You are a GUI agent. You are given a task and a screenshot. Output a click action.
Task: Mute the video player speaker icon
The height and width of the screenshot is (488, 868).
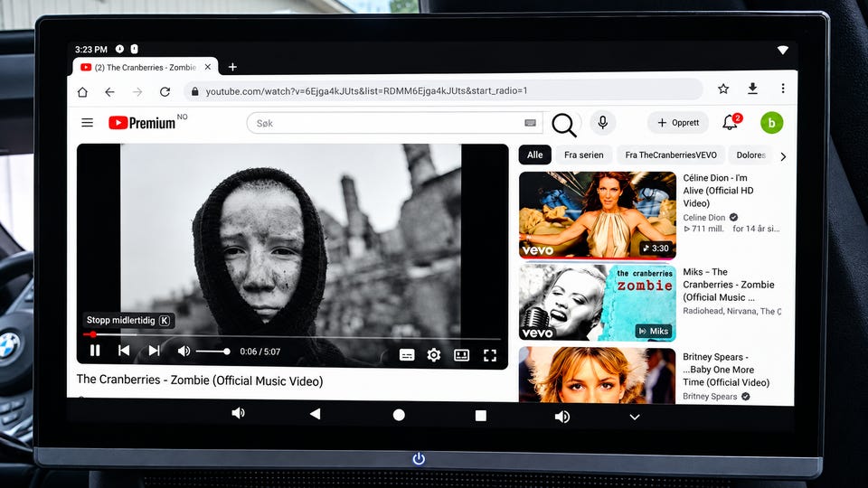click(184, 352)
